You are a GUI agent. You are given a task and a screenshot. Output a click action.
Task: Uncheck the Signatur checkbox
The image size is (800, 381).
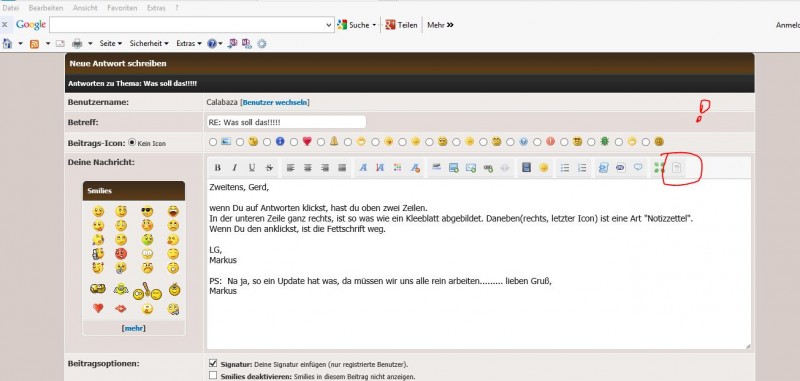[213, 364]
